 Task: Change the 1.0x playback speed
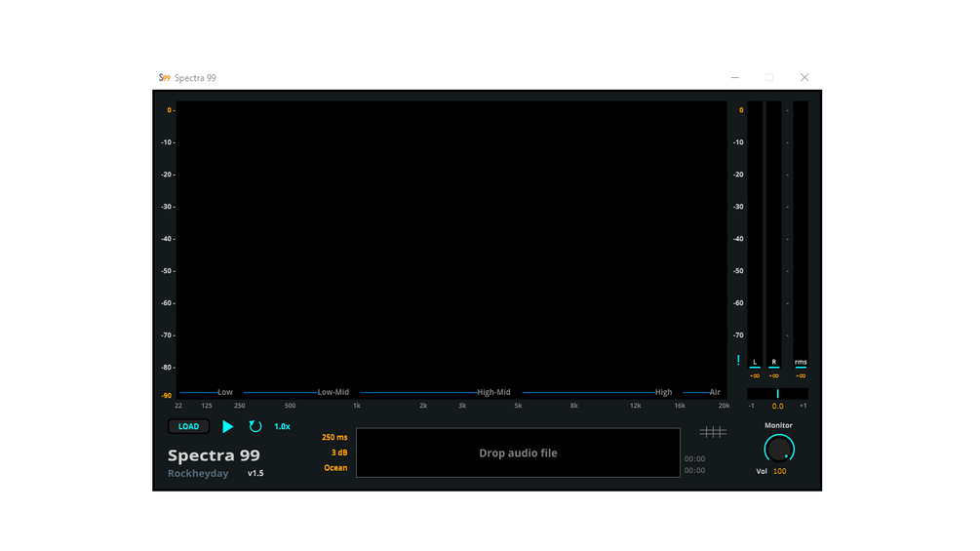tap(282, 427)
